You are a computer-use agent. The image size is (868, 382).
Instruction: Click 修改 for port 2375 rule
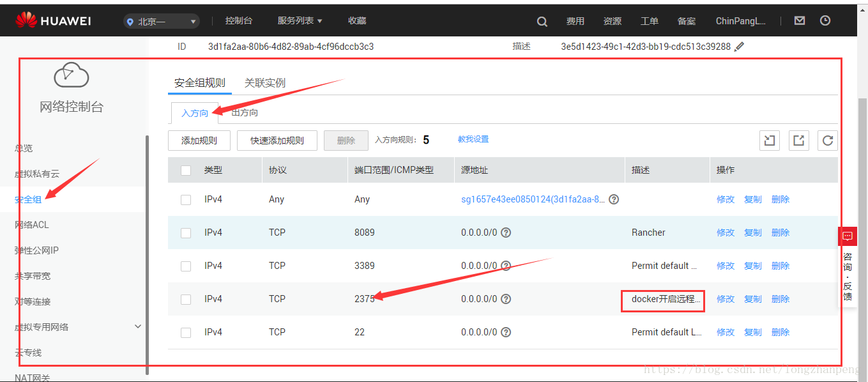tap(726, 299)
